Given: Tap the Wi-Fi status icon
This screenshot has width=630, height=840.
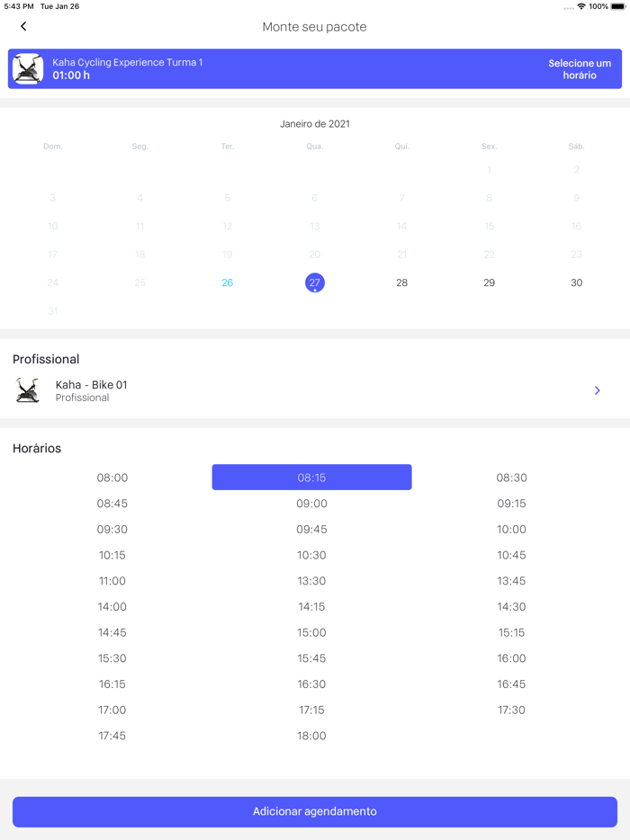Looking at the screenshot, I should (580, 6).
